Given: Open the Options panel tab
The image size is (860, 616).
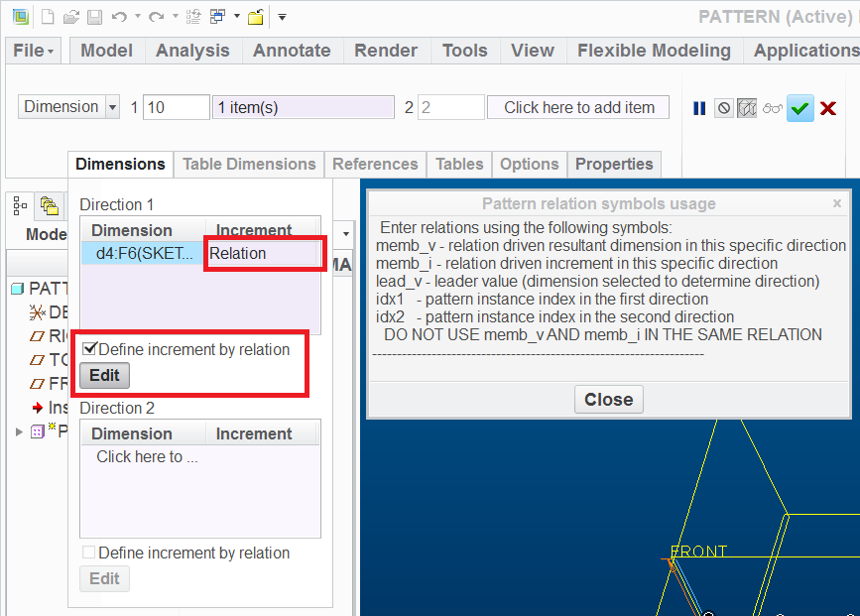Looking at the screenshot, I should pos(530,164).
